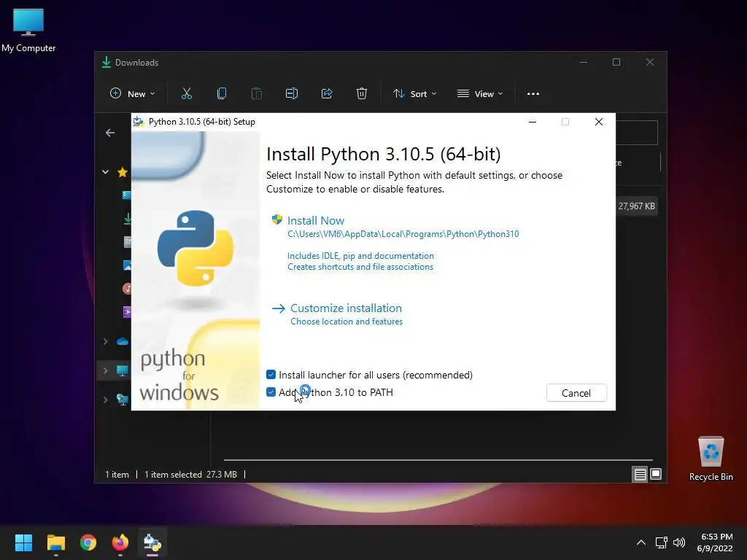747x560 pixels.
Task: Launch Firefox from the taskbar
Action: (120, 542)
